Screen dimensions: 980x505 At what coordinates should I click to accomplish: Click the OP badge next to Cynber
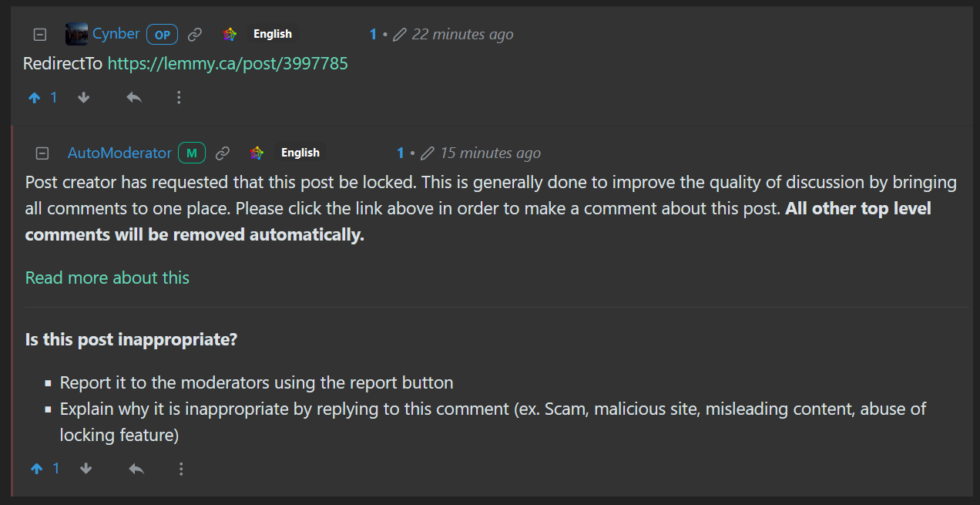(x=163, y=35)
